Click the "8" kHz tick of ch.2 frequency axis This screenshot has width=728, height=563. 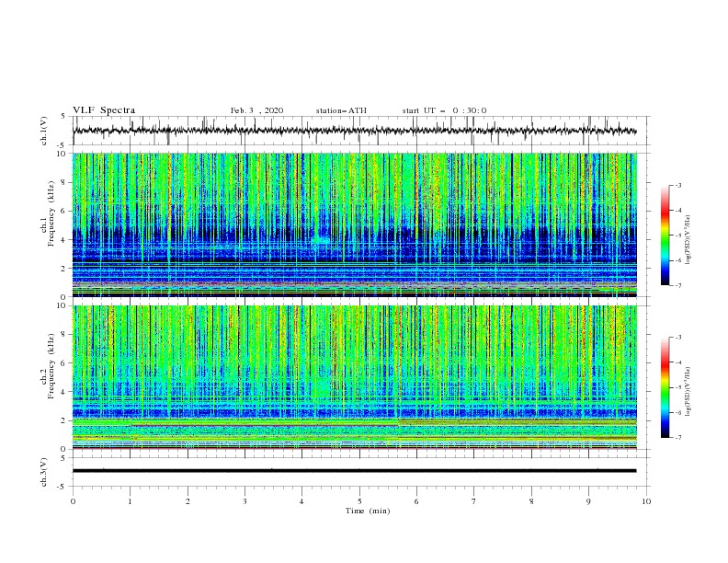tap(64, 335)
